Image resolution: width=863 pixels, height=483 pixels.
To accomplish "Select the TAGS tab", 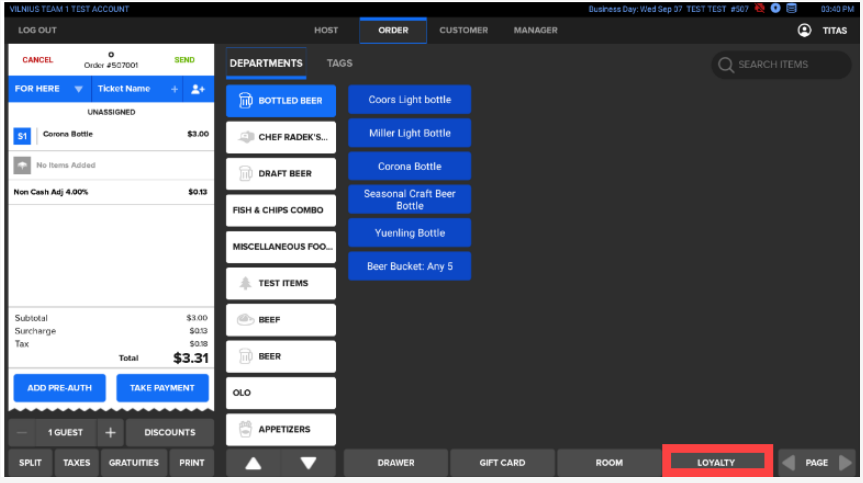I will [x=340, y=63].
